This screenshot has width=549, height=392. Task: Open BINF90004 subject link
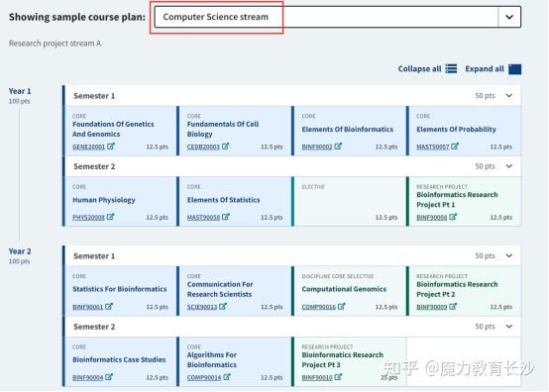pos(88,377)
